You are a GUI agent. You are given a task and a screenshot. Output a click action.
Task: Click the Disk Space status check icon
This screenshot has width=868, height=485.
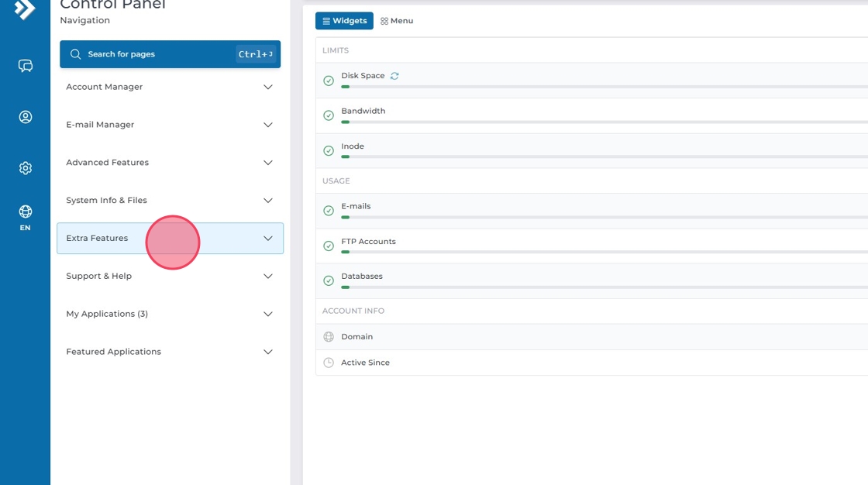pos(329,81)
